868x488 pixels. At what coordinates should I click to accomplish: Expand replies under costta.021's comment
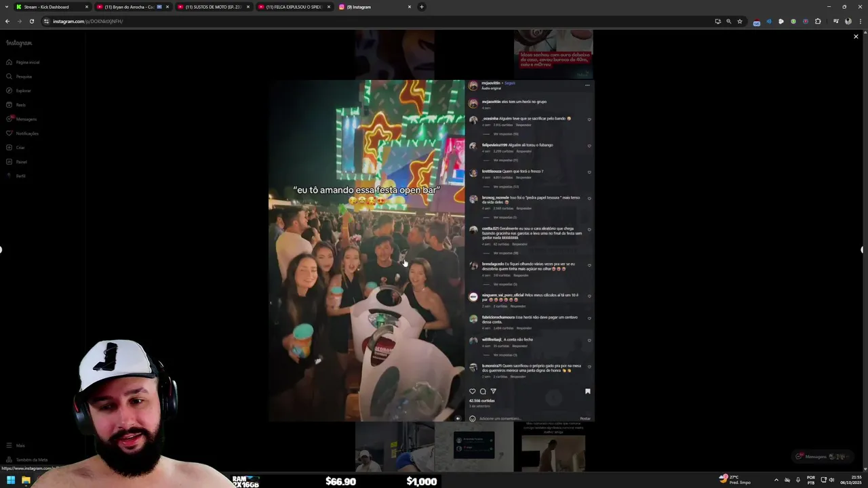point(506,253)
